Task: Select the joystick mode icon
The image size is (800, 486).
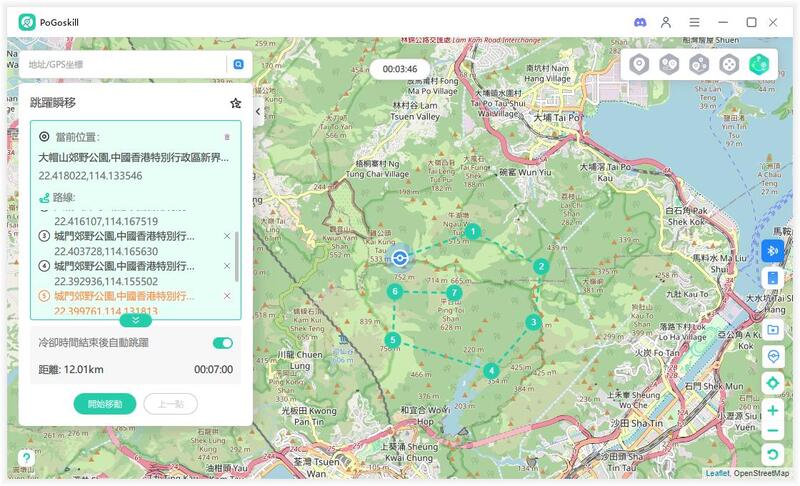Action: click(x=729, y=64)
